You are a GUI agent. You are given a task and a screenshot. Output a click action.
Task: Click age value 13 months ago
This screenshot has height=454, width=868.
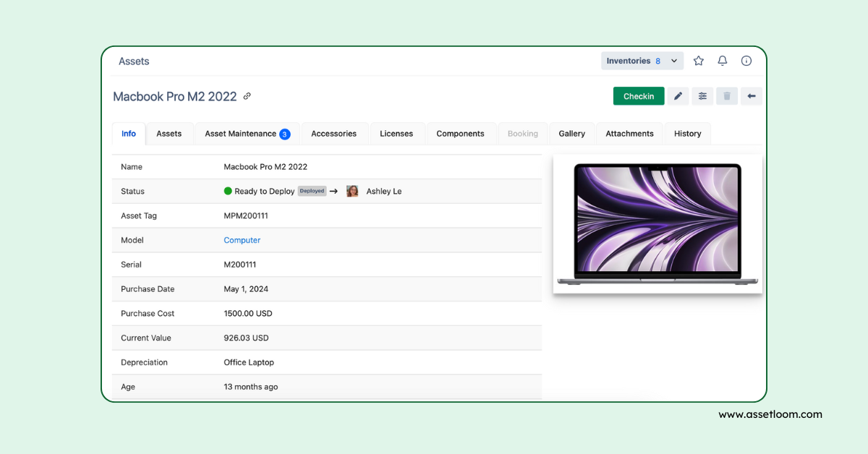pyautogui.click(x=251, y=387)
